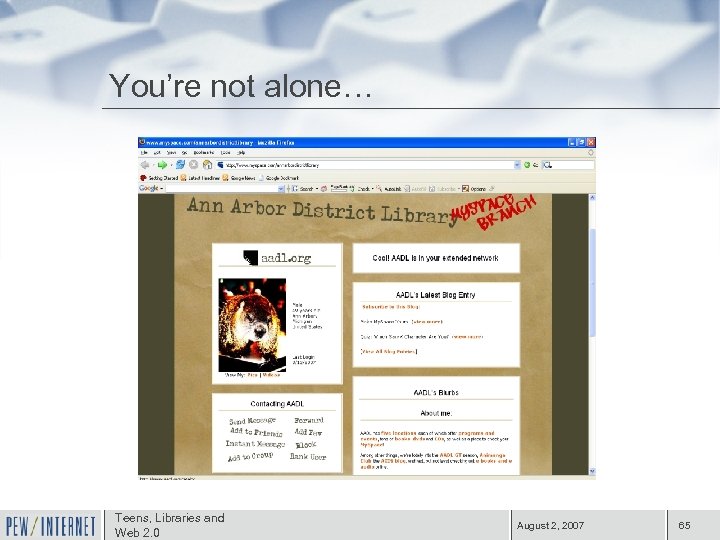This screenshot has height=540, width=720.
Task: Open the Edit menu
Action: tap(157, 152)
